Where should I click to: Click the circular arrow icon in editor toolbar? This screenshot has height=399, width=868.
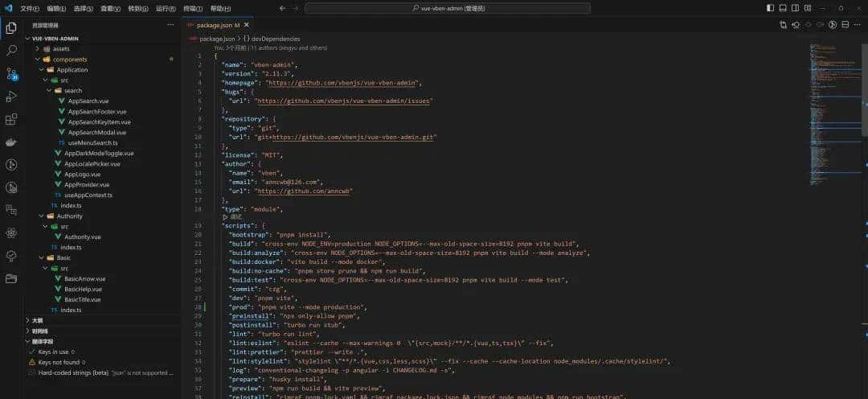click(832, 25)
